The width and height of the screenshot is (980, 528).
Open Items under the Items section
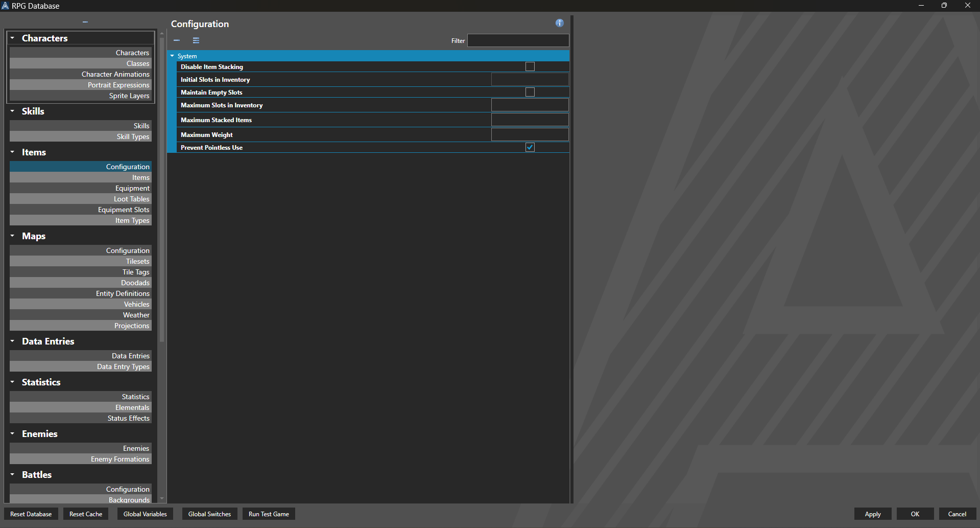140,177
